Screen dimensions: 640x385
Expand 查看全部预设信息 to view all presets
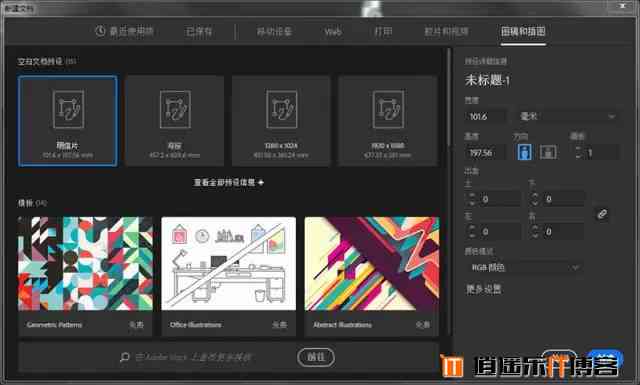229,182
